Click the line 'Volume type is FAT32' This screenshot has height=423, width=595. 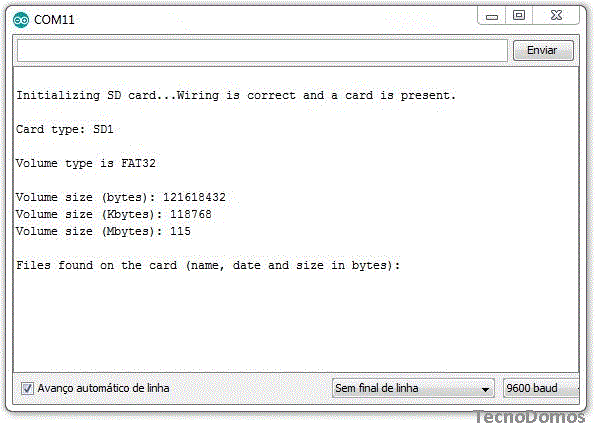[x=86, y=164]
